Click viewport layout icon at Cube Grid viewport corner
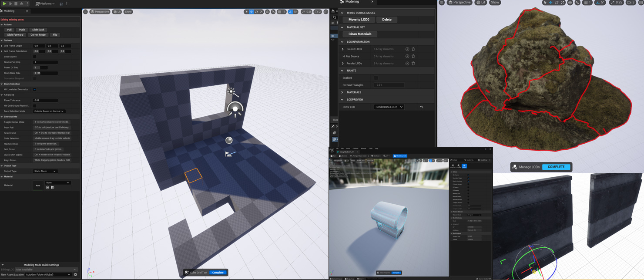Image resolution: width=644 pixels, height=280 pixels. (x=326, y=12)
